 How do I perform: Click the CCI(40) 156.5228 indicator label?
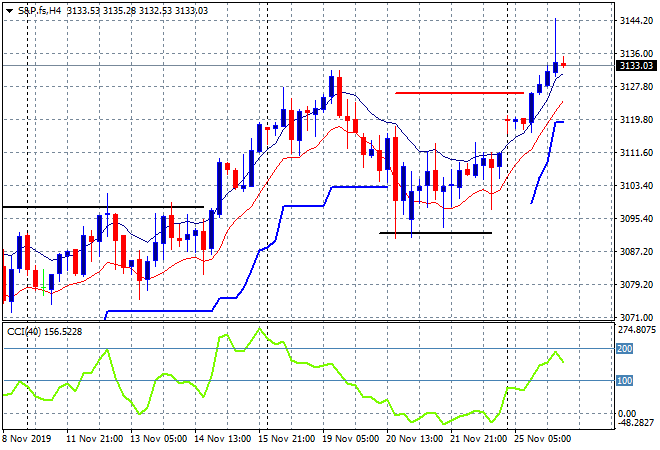pyautogui.click(x=44, y=332)
